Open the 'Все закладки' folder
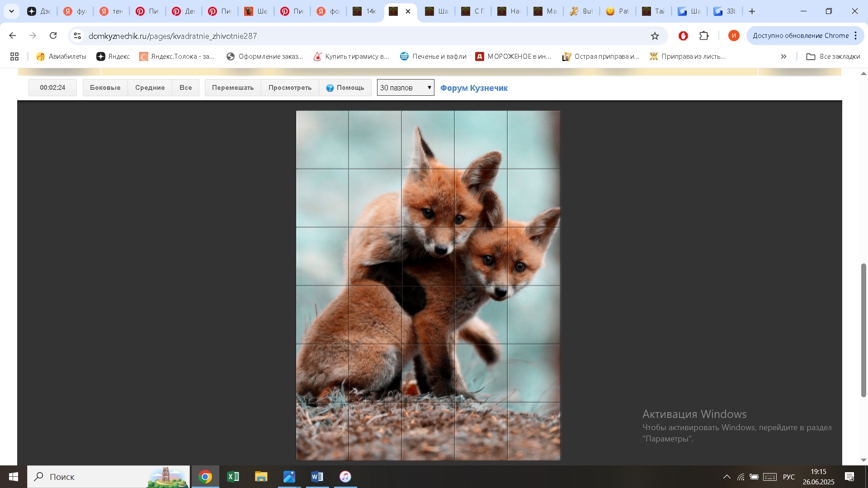This screenshot has height=488, width=868. [x=833, y=56]
